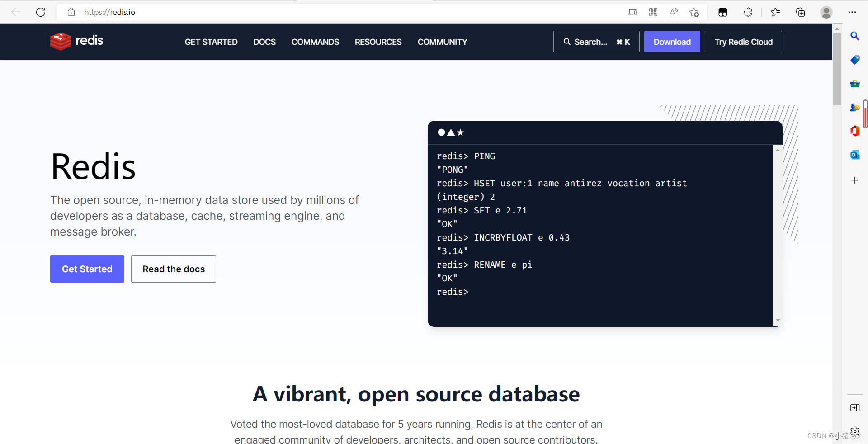Click the site lock icon in address bar
This screenshot has height=444, width=868.
point(71,12)
